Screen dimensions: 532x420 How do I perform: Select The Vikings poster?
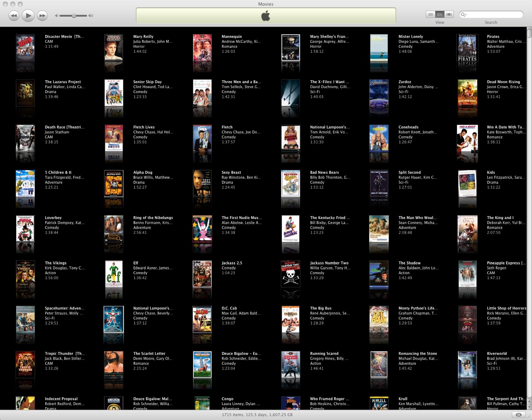(x=25, y=274)
